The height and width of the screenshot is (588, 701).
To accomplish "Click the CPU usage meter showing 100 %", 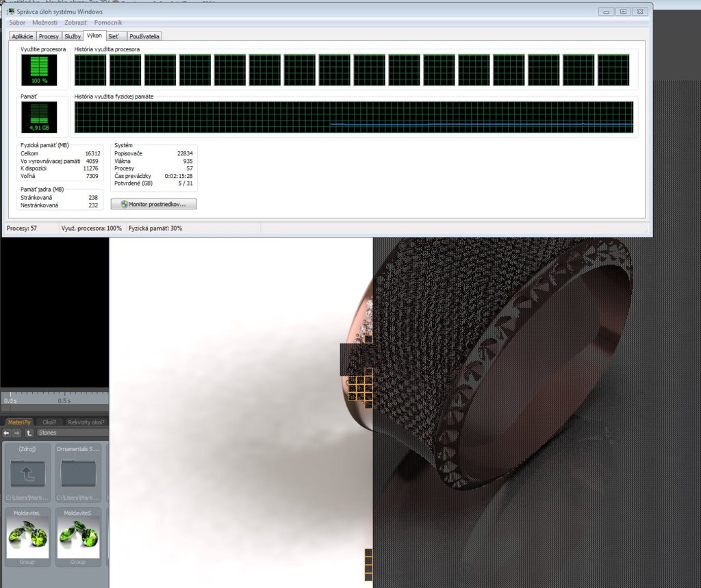I will 39,70.
